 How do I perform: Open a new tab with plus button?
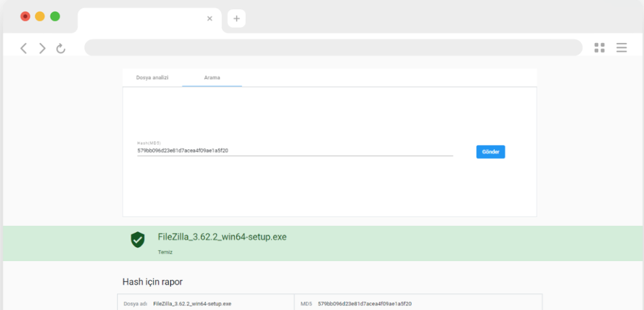click(236, 19)
